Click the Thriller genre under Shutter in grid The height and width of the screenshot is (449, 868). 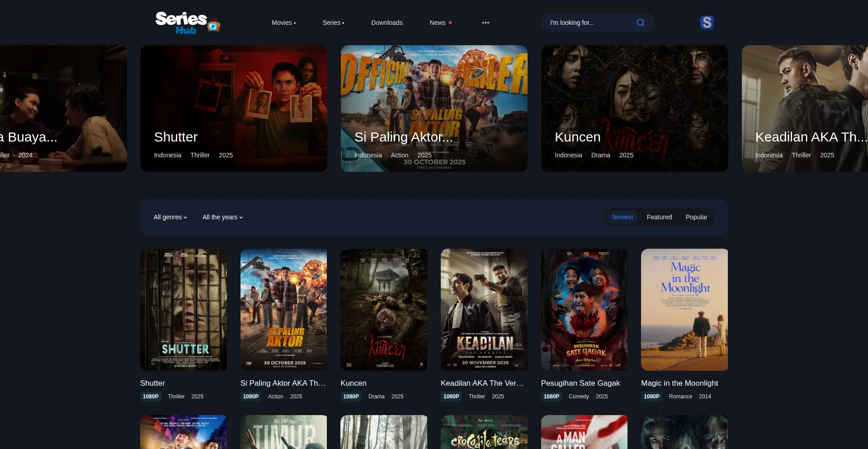pos(176,397)
